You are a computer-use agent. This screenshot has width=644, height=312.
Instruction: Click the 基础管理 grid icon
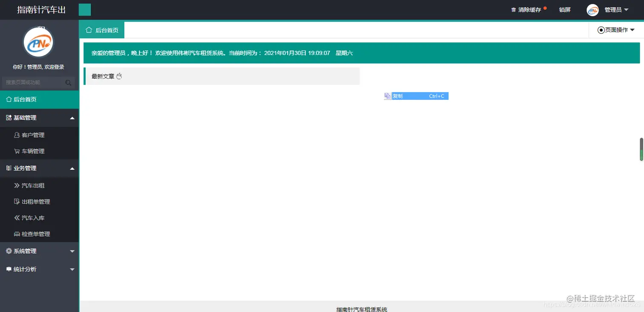click(x=9, y=118)
